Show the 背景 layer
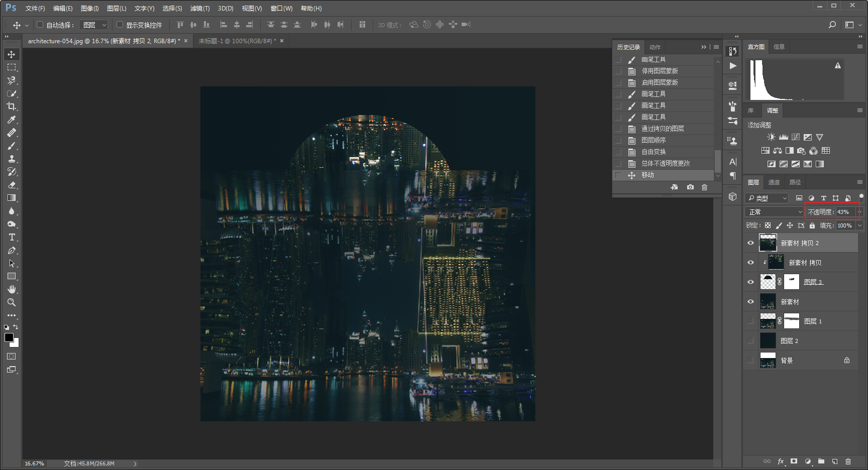 (750, 361)
